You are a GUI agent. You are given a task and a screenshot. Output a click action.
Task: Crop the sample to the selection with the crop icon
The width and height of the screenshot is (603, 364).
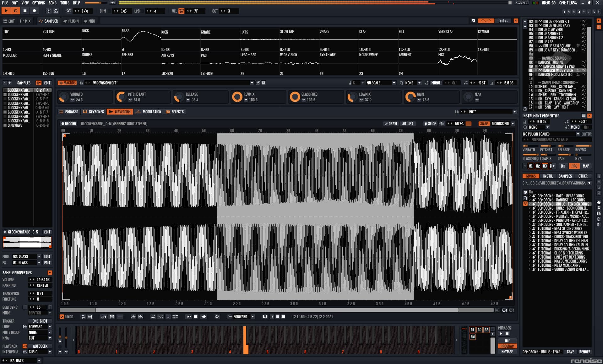click(x=90, y=317)
